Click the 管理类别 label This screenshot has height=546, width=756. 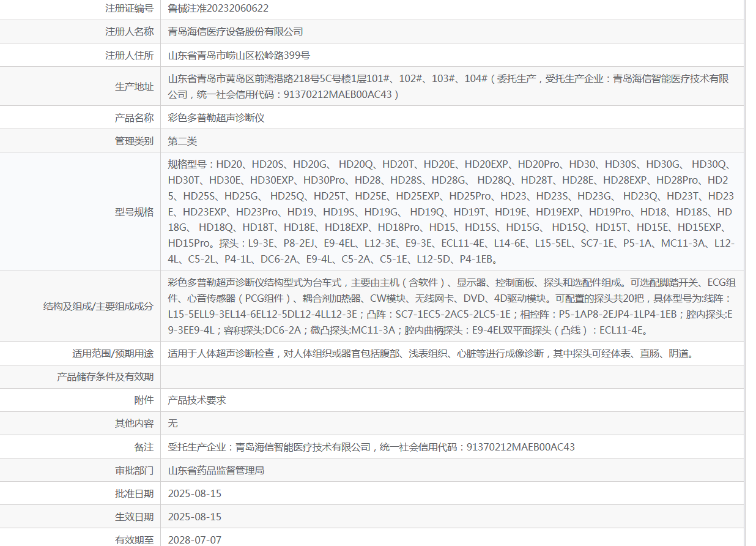(135, 141)
